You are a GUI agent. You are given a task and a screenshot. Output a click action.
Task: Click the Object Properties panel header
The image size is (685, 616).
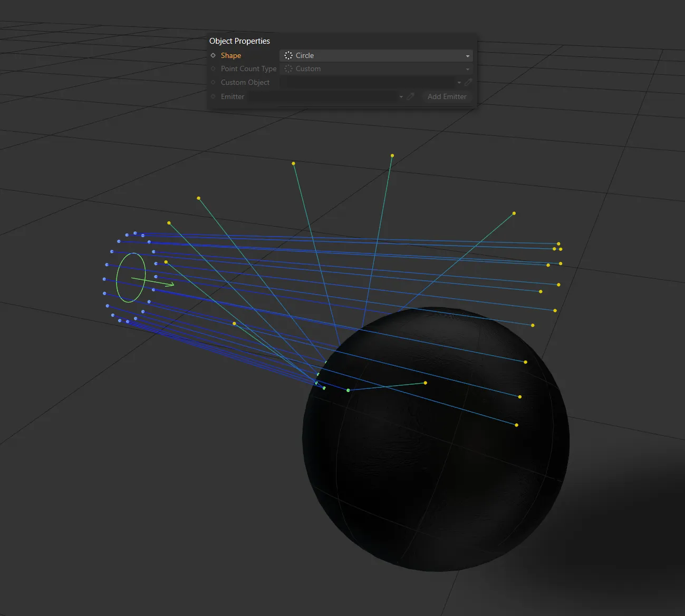click(240, 41)
